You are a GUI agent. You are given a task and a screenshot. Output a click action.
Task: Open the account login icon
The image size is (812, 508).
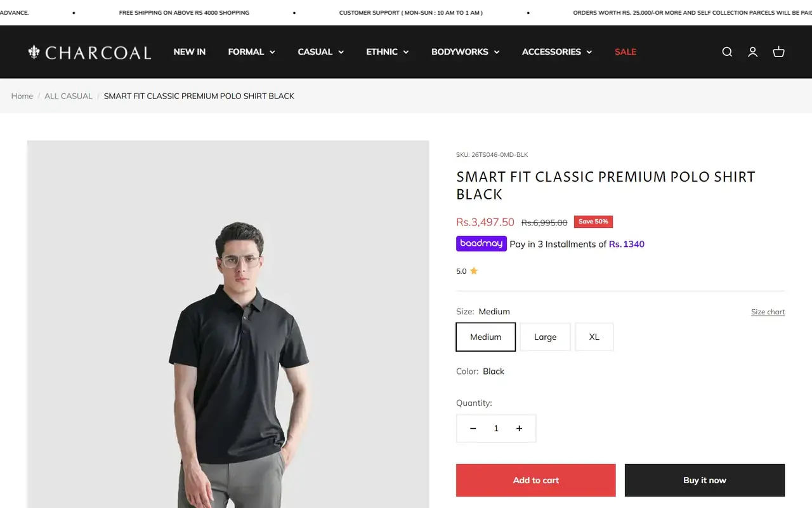pos(752,52)
